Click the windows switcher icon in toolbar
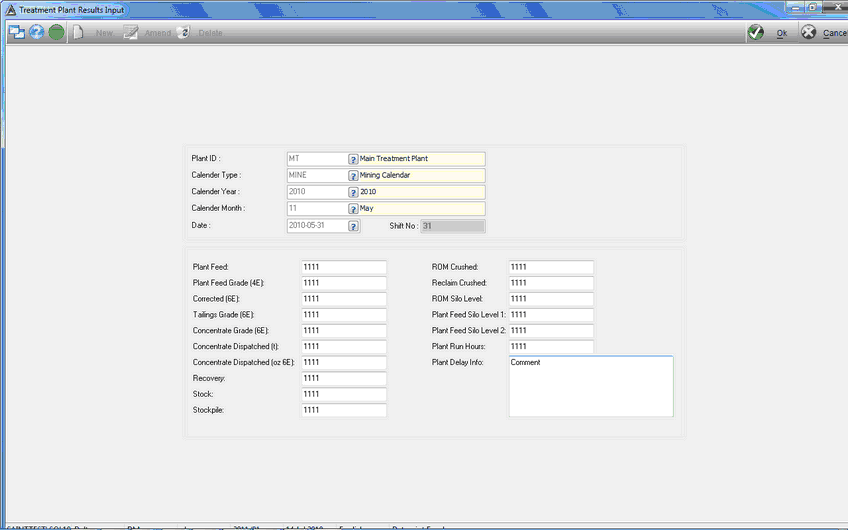Image resolution: width=848 pixels, height=530 pixels. coord(17,32)
